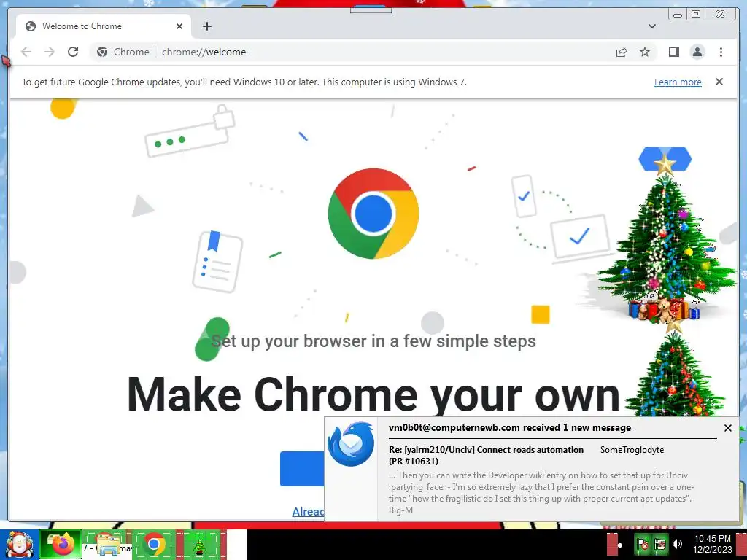Open Firefox from the taskbar
747x560 pixels.
[61, 545]
